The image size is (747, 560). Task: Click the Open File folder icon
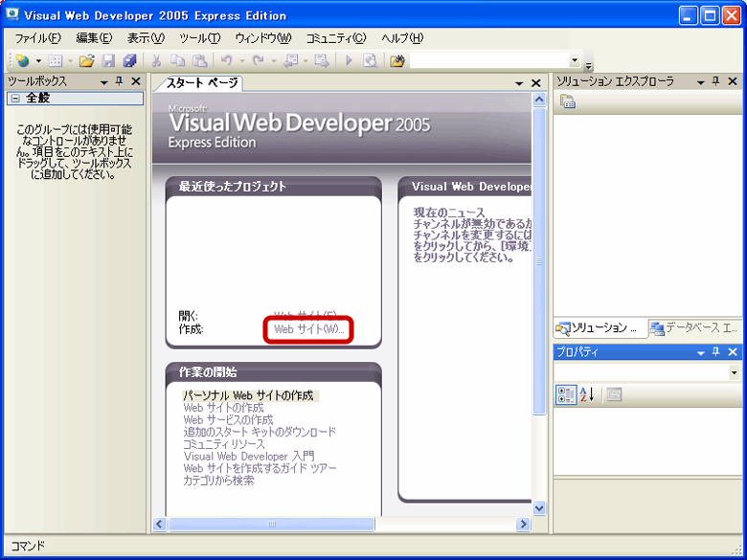point(87,61)
